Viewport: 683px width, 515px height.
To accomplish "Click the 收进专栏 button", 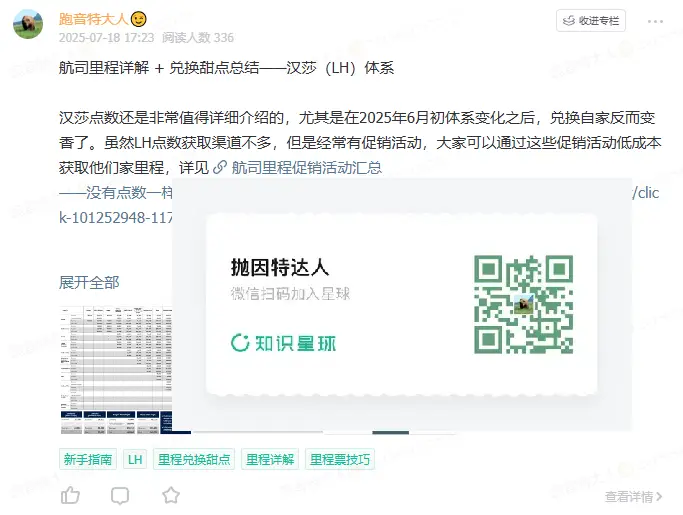I will (x=591, y=20).
